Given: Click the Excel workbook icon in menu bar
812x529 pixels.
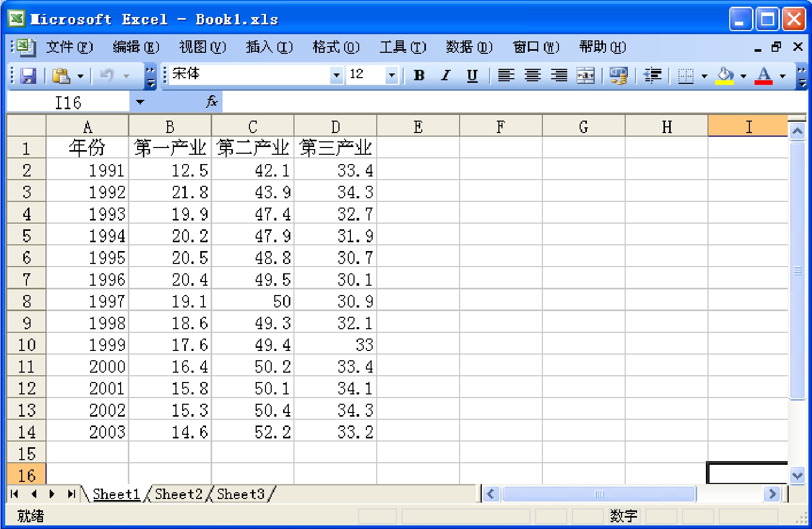Looking at the screenshot, I should 25,47.
